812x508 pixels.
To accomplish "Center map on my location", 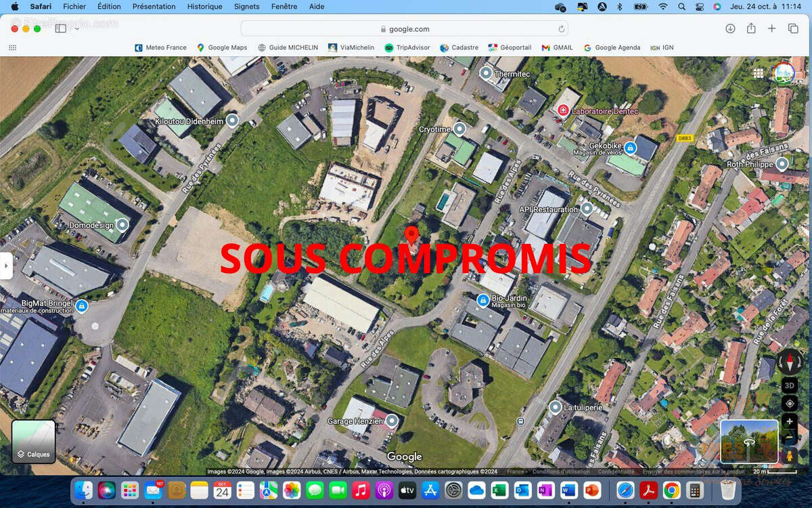I will pos(789,404).
